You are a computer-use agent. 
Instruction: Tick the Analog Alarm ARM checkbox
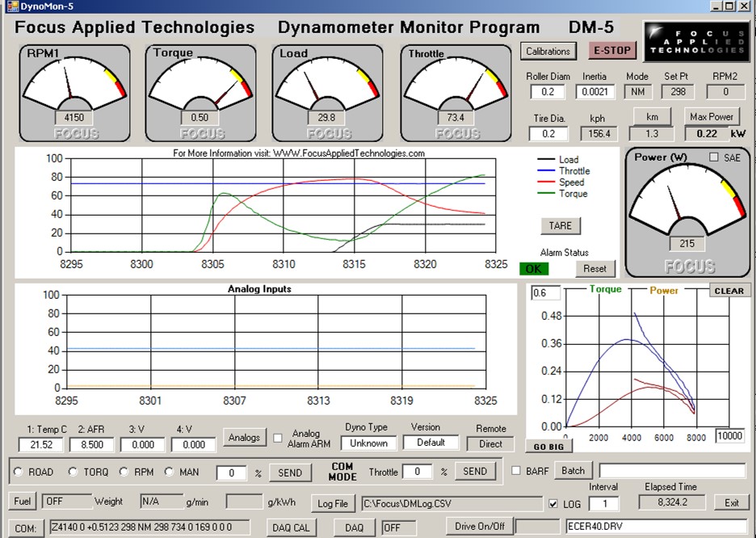[278, 438]
